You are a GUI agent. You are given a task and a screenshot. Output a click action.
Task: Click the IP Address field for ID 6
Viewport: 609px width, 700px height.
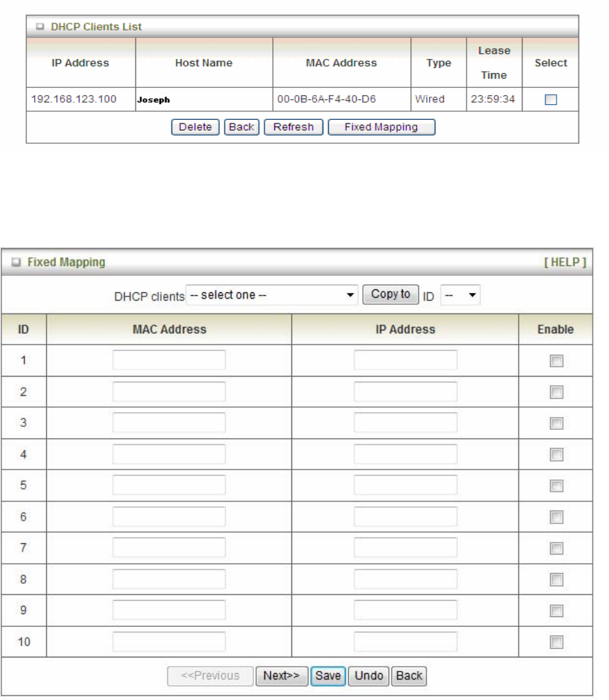[x=405, y=516]
